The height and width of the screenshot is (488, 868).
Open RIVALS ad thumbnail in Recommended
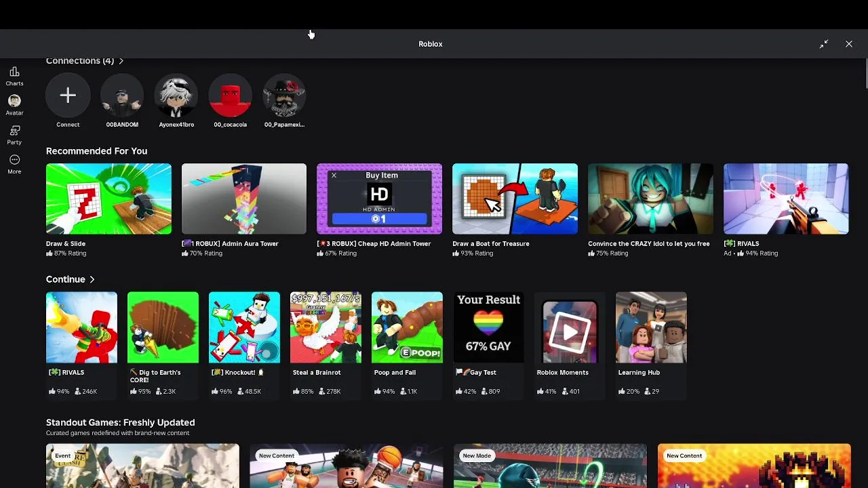[x=786, y=199]
